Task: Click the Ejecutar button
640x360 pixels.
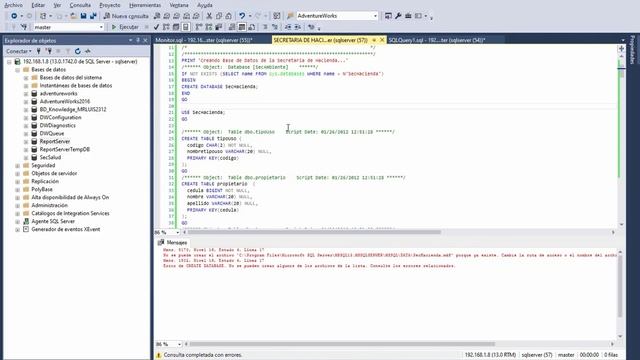Action: click(x=125, y=27)
